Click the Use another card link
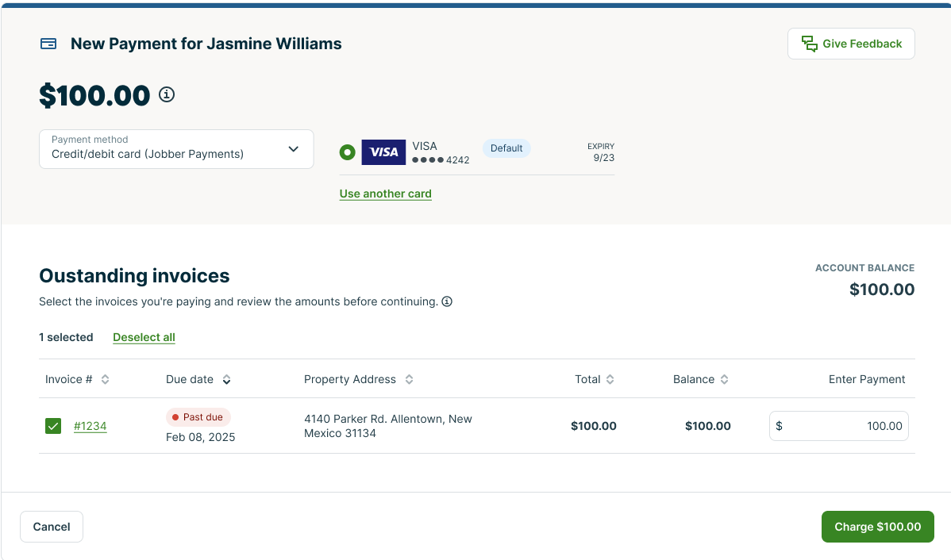This screenshot has width=951, height=560. tap(385, 194)
